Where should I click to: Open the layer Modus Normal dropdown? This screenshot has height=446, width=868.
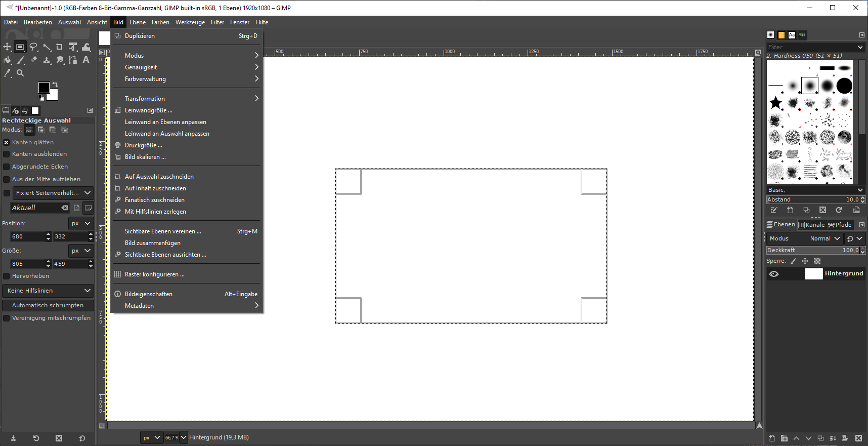click(824, 238)
